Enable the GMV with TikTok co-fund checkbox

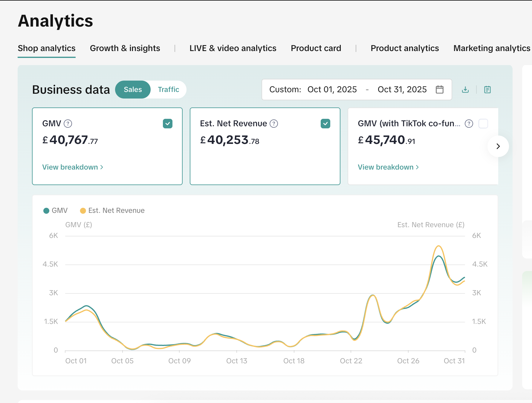tap(483, 123)
